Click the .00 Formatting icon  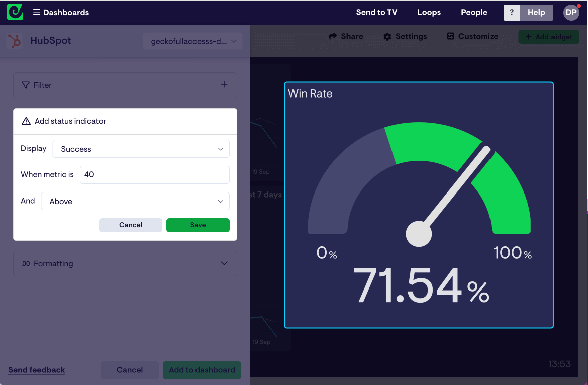[x=24, y=263]
